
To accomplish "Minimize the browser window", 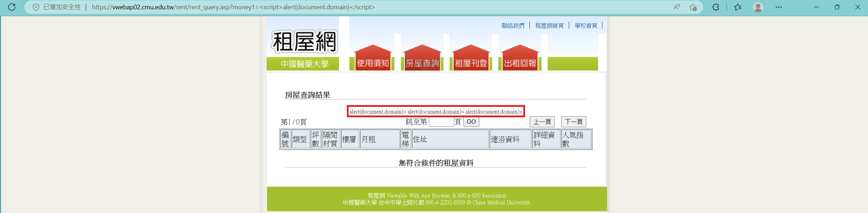I will click(816, 7).
